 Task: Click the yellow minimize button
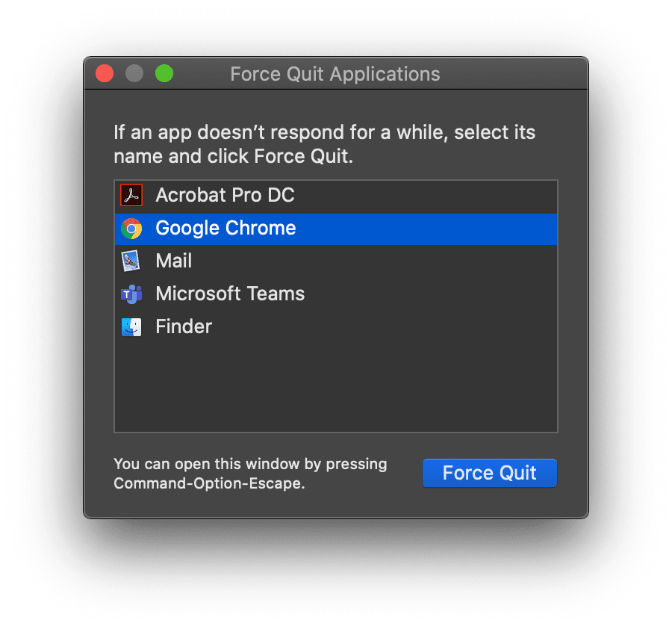[x=134, y=73]
